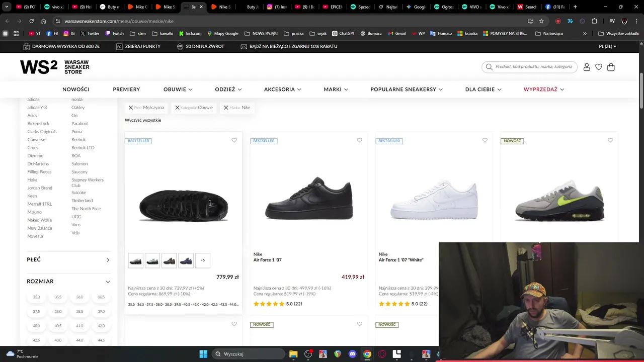644x362 pixels.
Task: Reload the page in the browser
Action: [x=31, y=21]
